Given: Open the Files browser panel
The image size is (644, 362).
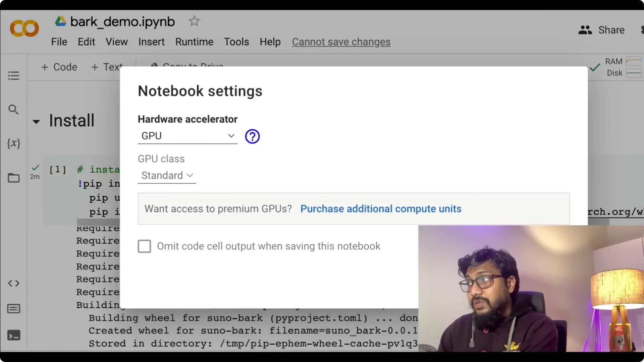Looking at the screenshot, I should click(13, 178).
